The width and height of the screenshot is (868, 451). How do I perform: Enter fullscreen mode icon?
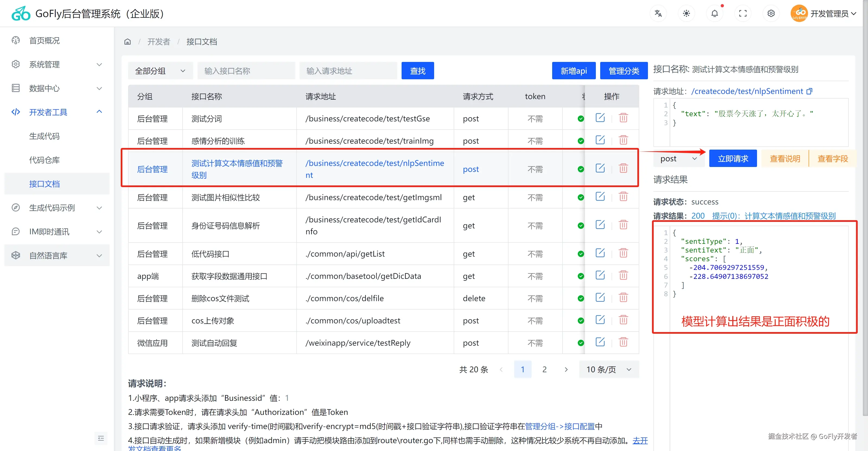tap(743, 14)
